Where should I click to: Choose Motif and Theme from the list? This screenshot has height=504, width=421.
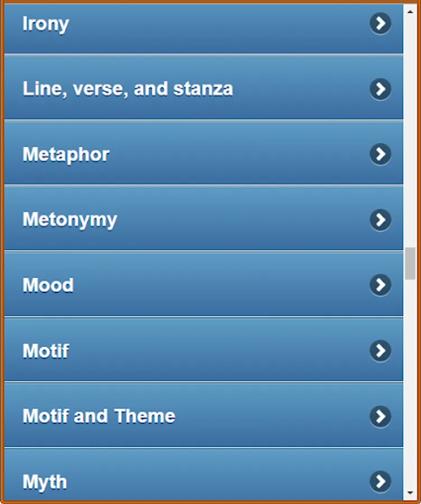tap(203, 416)
